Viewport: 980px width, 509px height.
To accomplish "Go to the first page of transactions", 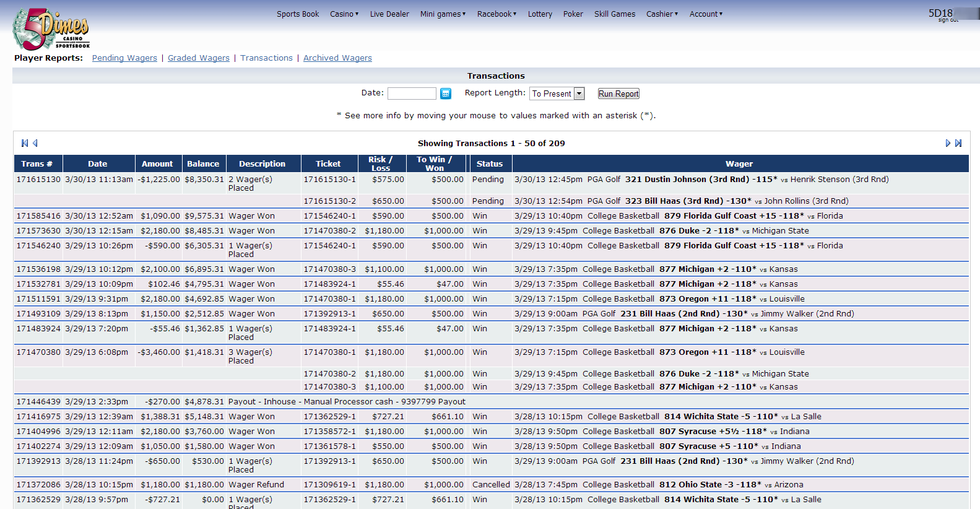I will tap(25, 143).
